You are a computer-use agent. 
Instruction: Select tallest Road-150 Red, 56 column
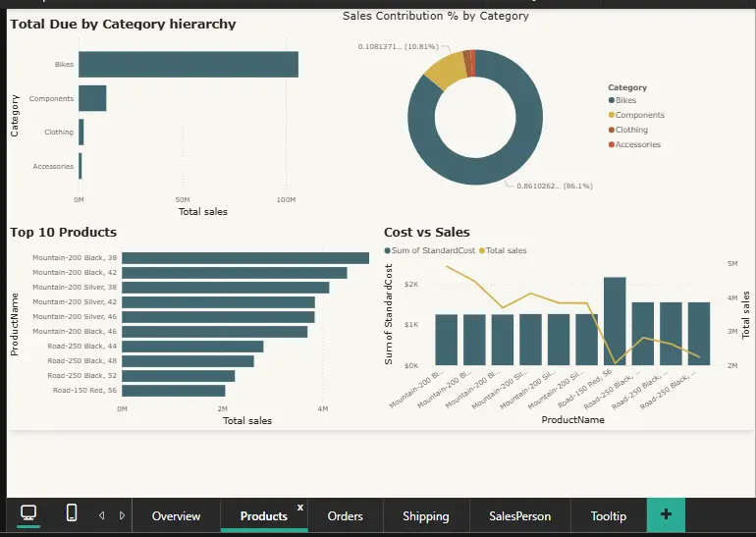pyautogui.click(x=615, y=321)
